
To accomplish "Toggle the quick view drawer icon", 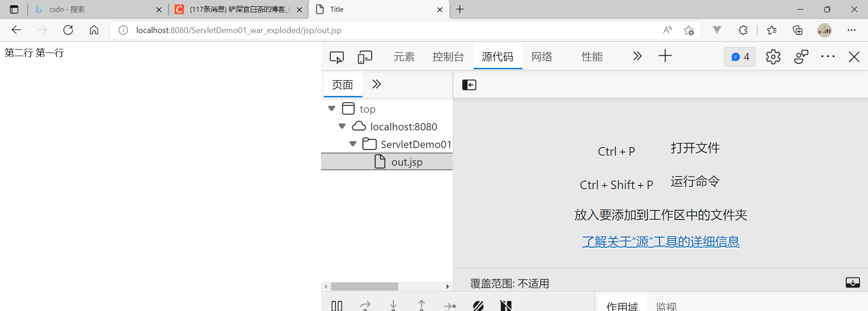I will [x=853, y=282].
